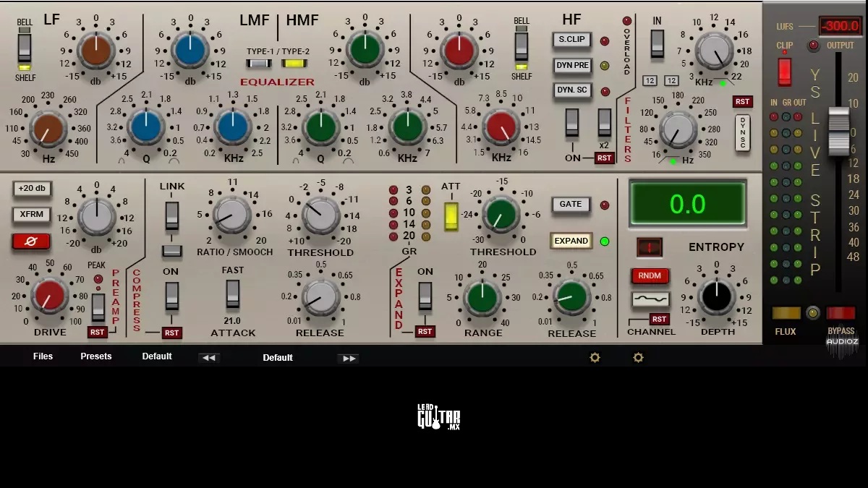
Task: Click the left gear settings icon
Action: (595, 357)
